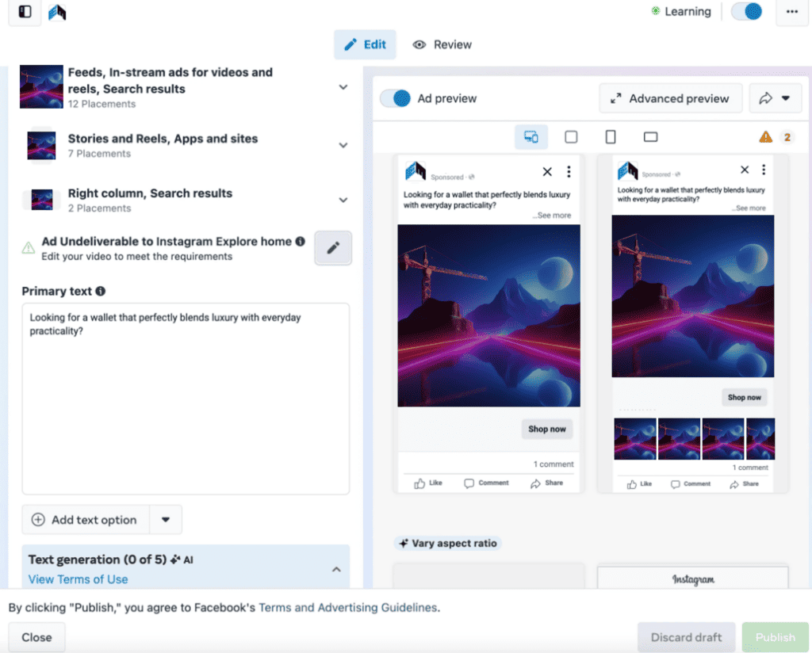This screenshot has height=653, width=812.
Task: Click the warning count badge 2
Action: pos(787,137)
